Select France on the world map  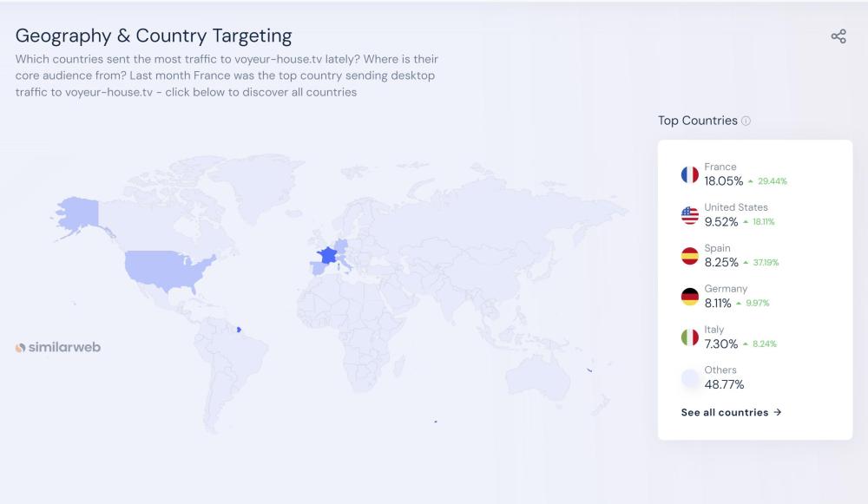pyautogui.click(x=328, y=255)
